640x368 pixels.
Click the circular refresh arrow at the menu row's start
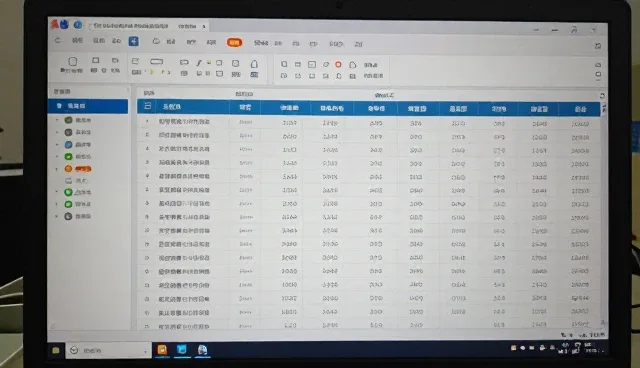58,40
